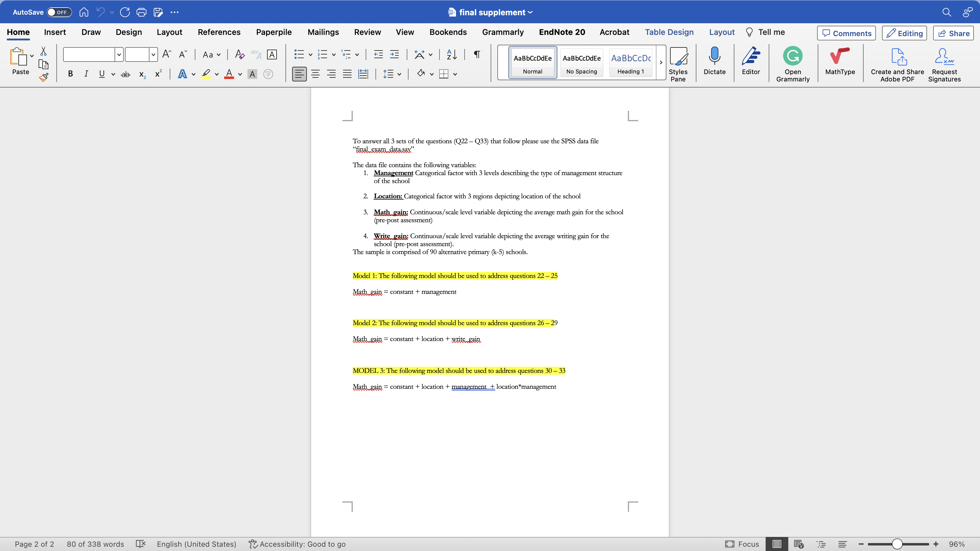The width and height of the screenshot is (980, 551).
Task: Search the document with the magnifier icon
Action: (x=947, y=12)
